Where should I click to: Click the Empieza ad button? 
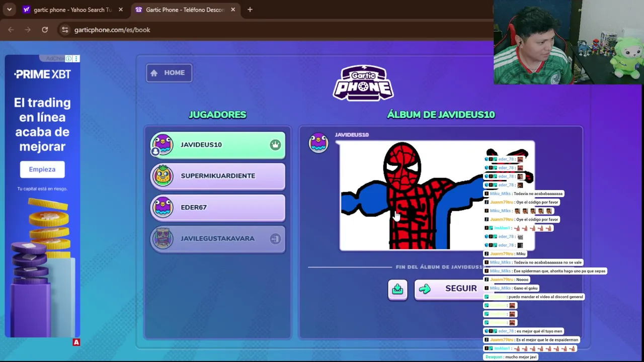pos(42,169)
